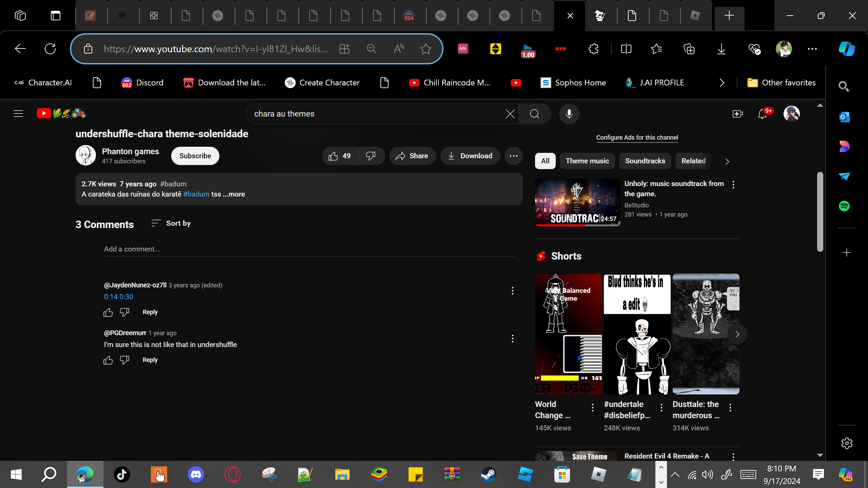
Task: Subscribe to Phanton games channel
Action: (x=195, y=156)
